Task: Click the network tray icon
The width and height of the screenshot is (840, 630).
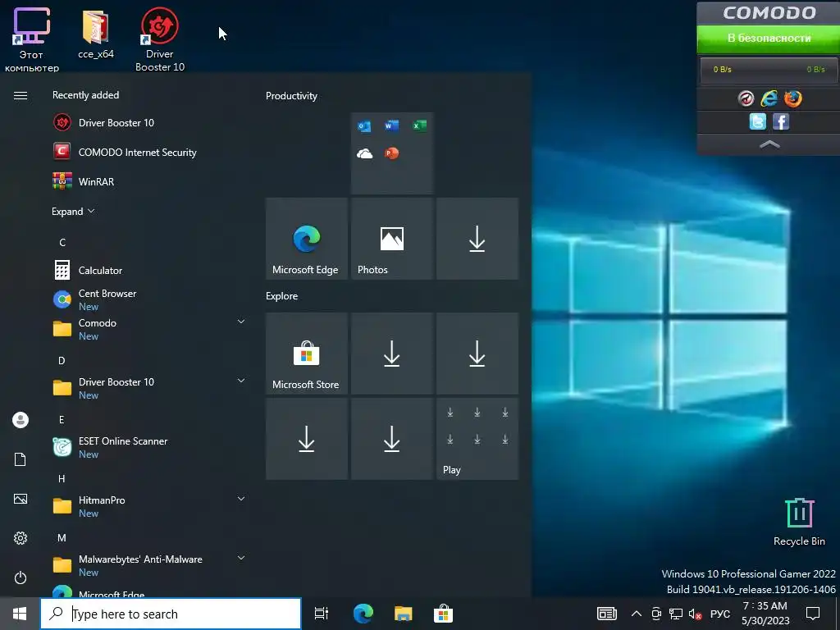Action: click(x=676, y=614)
